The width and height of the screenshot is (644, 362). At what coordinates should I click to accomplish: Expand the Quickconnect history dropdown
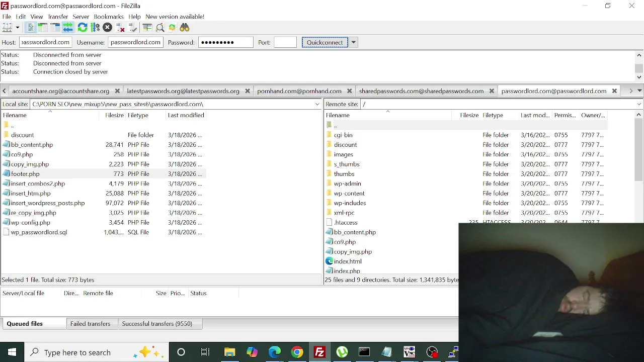coord(354,42)
